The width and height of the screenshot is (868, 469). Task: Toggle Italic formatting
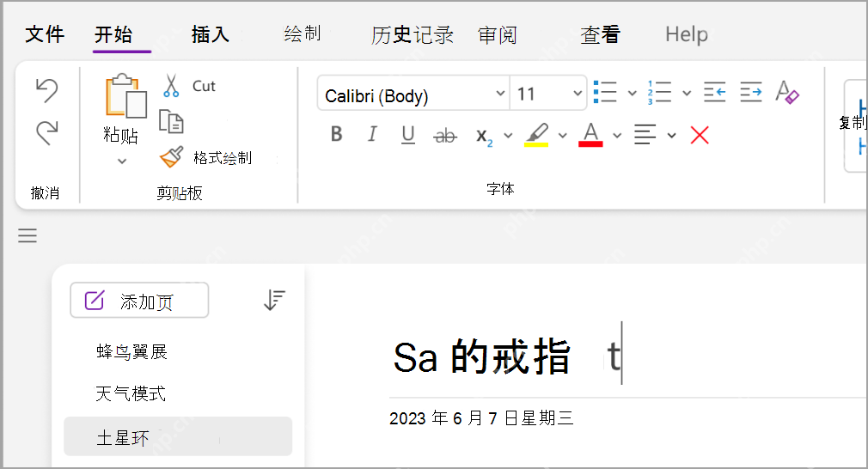[x=372, y=134]
